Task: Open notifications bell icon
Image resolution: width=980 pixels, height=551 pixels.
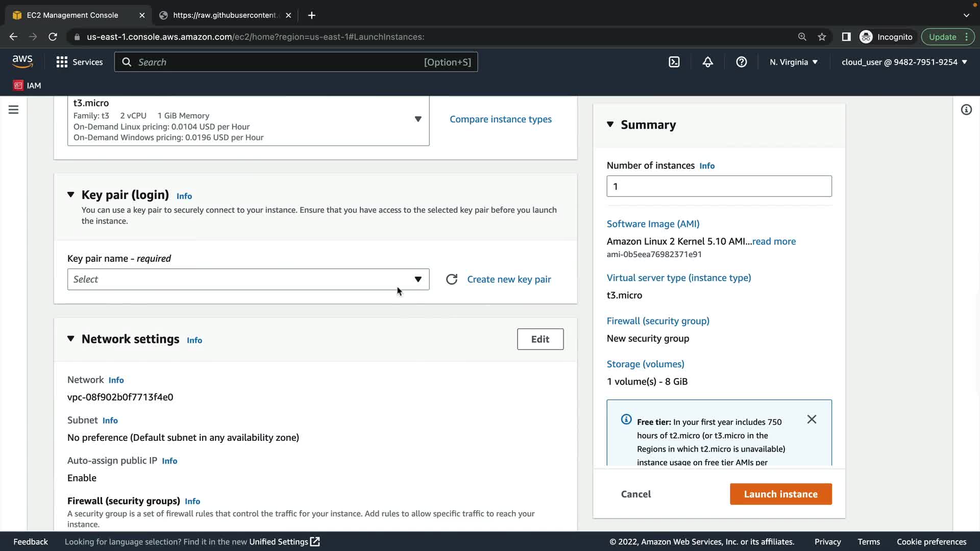Action: 707,62
